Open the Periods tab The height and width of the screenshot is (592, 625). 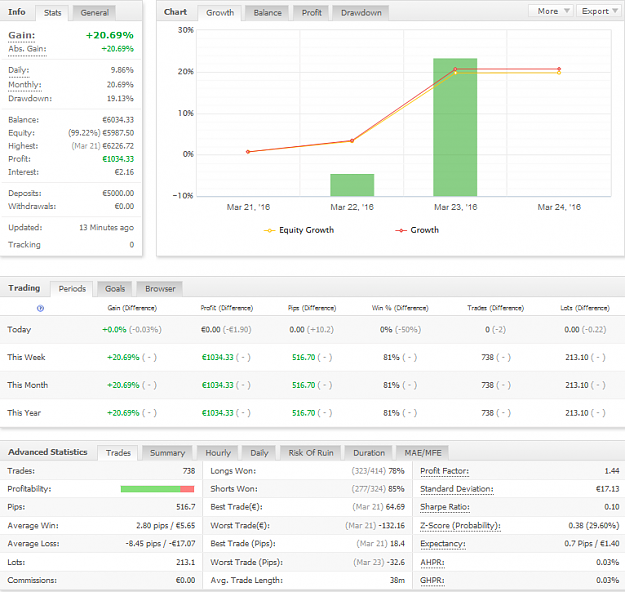pos(72,289)
